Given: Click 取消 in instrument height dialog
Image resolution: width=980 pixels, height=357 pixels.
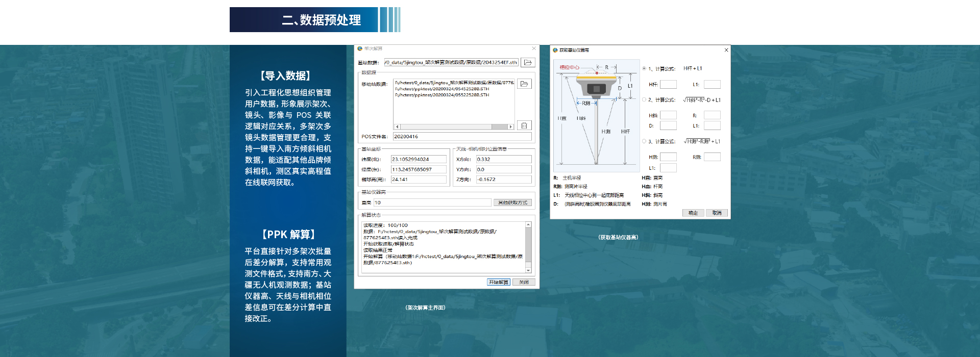Looking at the screenshot, I should pyautogui.click(x=717, y=213).
